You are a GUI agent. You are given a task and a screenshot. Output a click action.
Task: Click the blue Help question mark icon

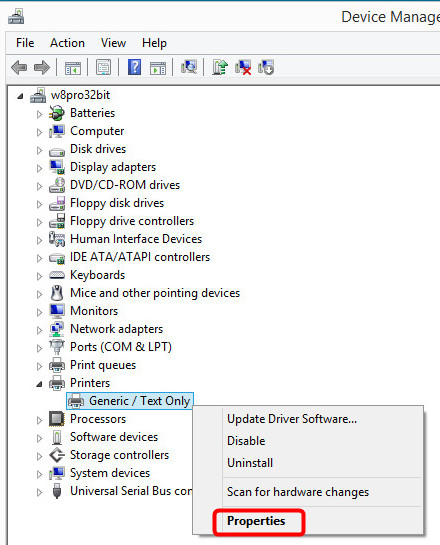tap(135, 67)
